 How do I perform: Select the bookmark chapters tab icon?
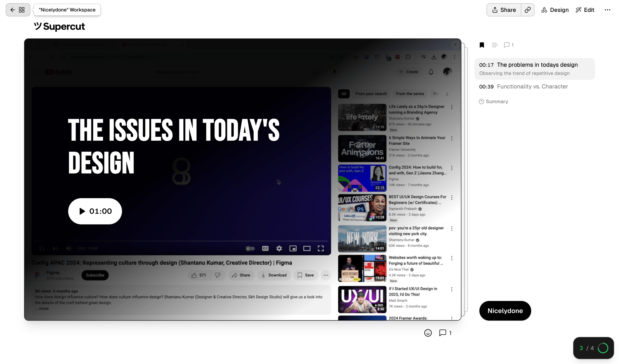tap(482, 45)
